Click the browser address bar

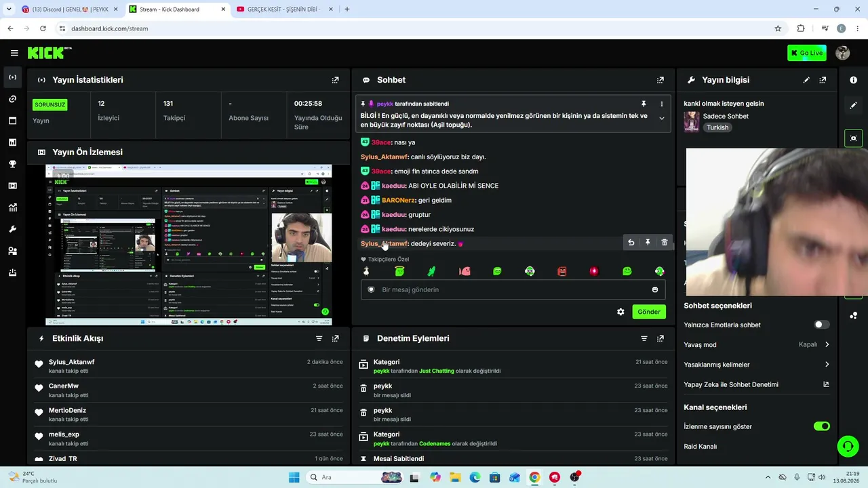(419, 28)
